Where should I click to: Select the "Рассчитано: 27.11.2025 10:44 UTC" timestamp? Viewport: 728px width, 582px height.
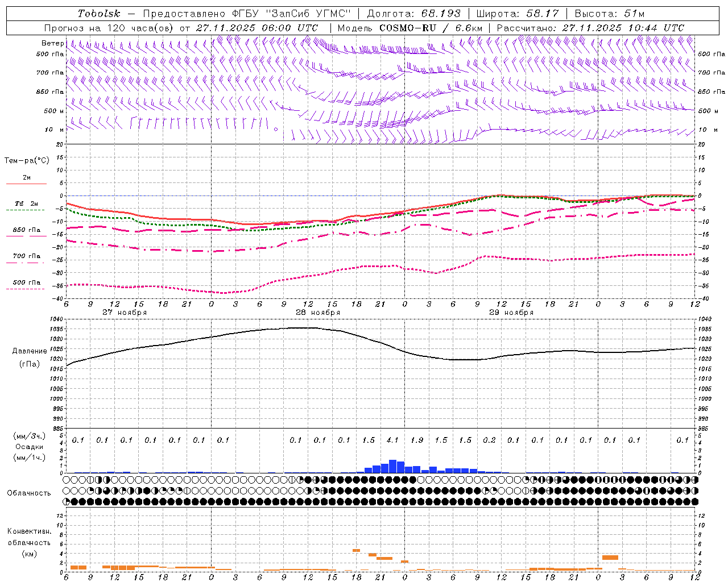tap(590, 28)
